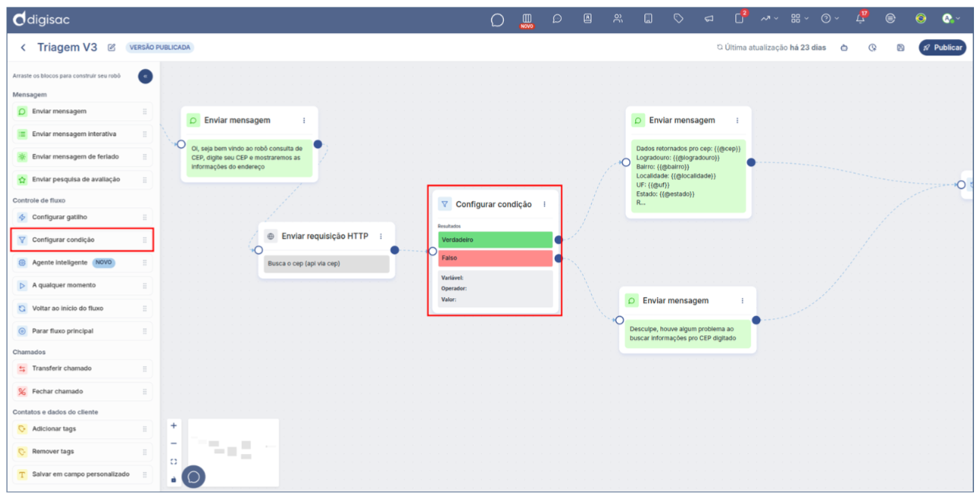Expand the apps grid dropdown
This screenshot has height=499, width=980.
point(799,19)
